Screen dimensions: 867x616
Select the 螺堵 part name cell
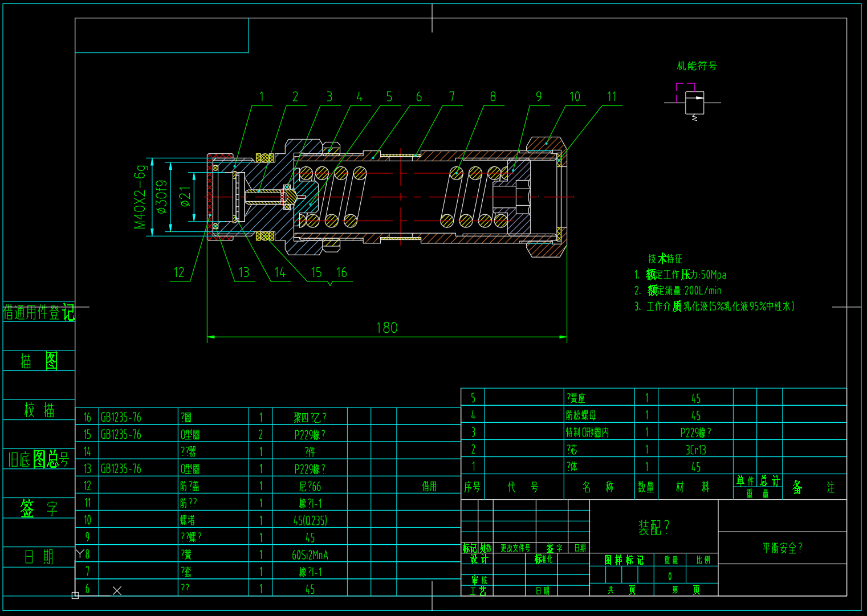pyautogui.click(x=188, y=520)
